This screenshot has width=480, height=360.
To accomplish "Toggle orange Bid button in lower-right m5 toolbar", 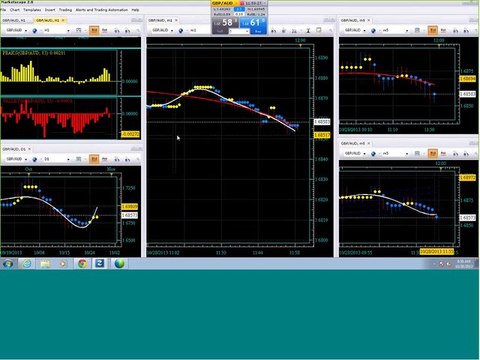I will coord(433,154).
